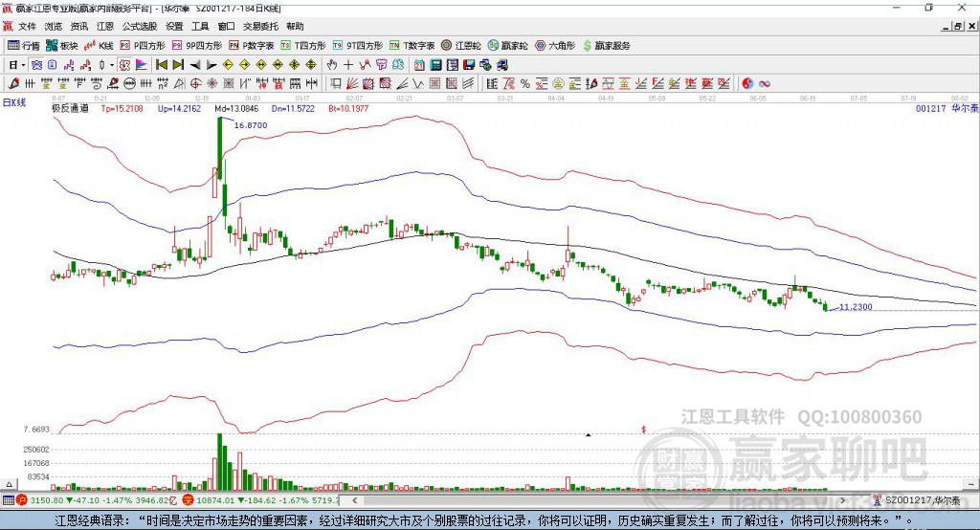This screenshot has height=530, width=980.
Task: Select the angle line drawing tool
Action: pos(402,84)
